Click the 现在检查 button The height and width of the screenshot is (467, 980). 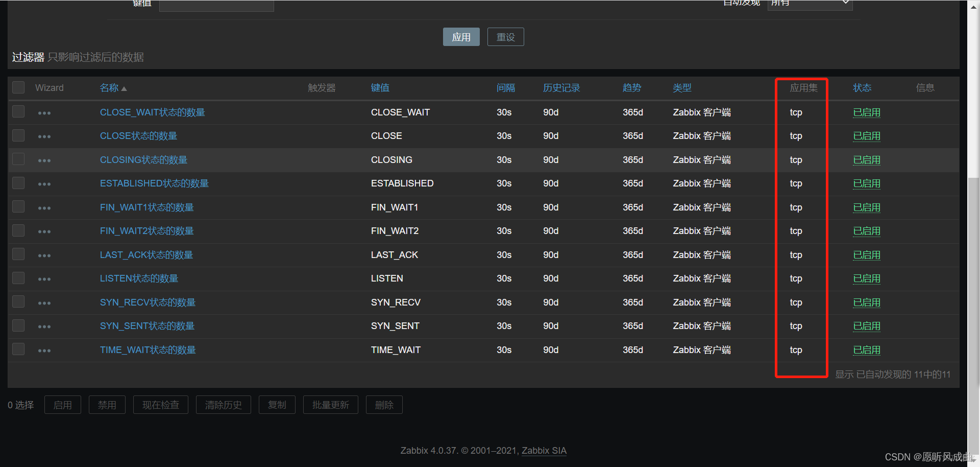[x=161, y=405]
